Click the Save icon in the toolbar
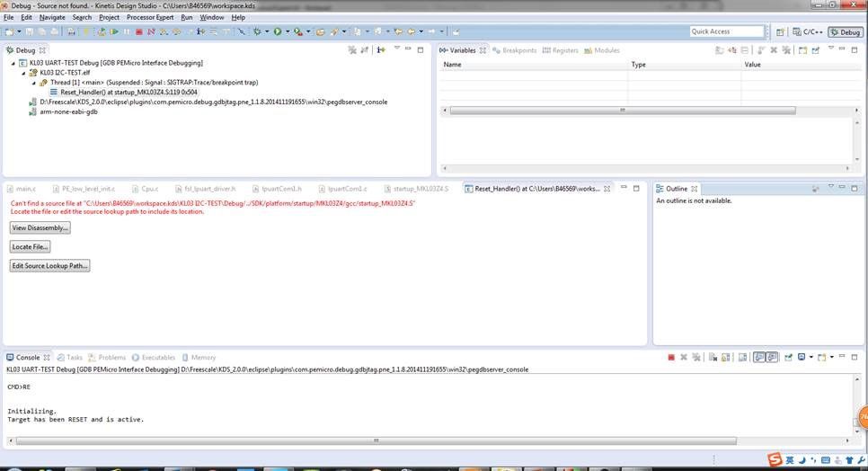868x471 pixels. pos(30,31)
